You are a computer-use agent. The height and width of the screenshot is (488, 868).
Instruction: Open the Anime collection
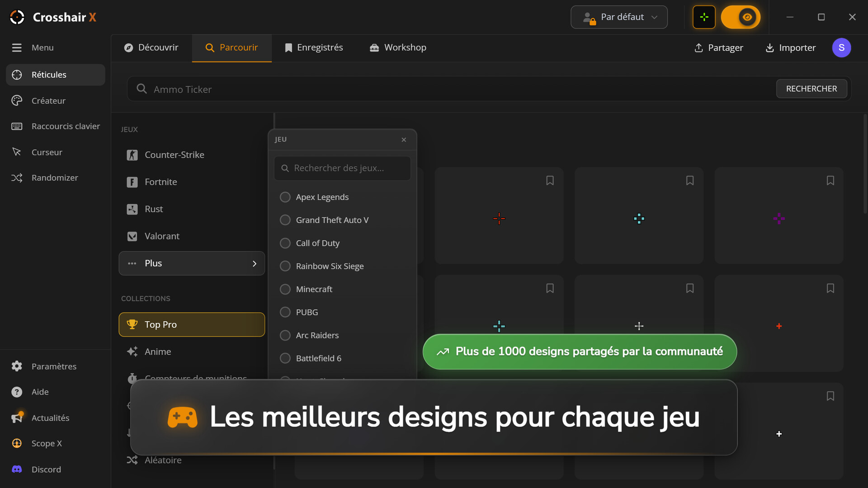click(192, 352)
